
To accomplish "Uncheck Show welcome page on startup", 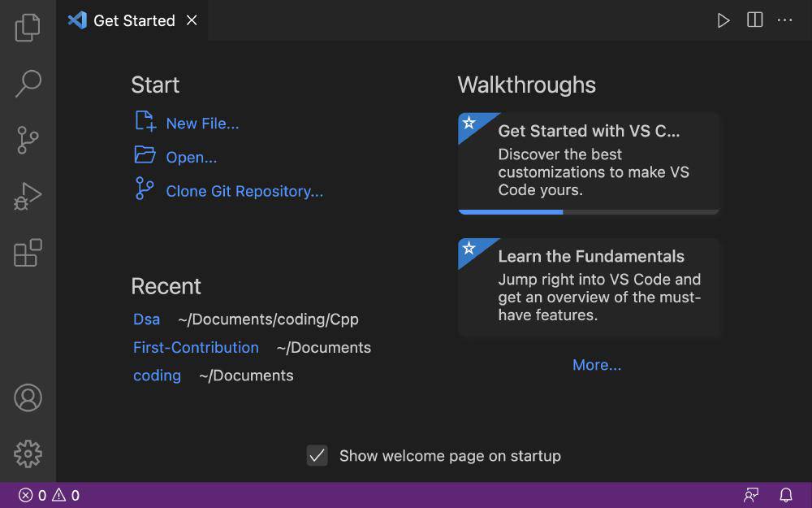I will click(x=317, y=456).
